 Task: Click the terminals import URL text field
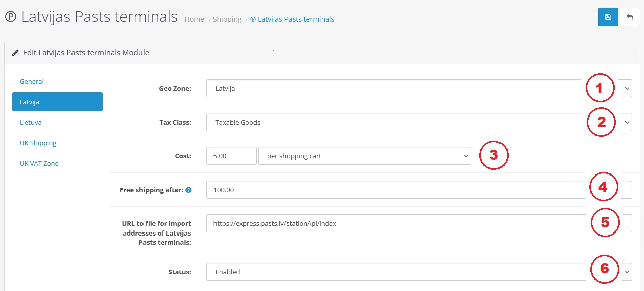(x=393, y=223)
